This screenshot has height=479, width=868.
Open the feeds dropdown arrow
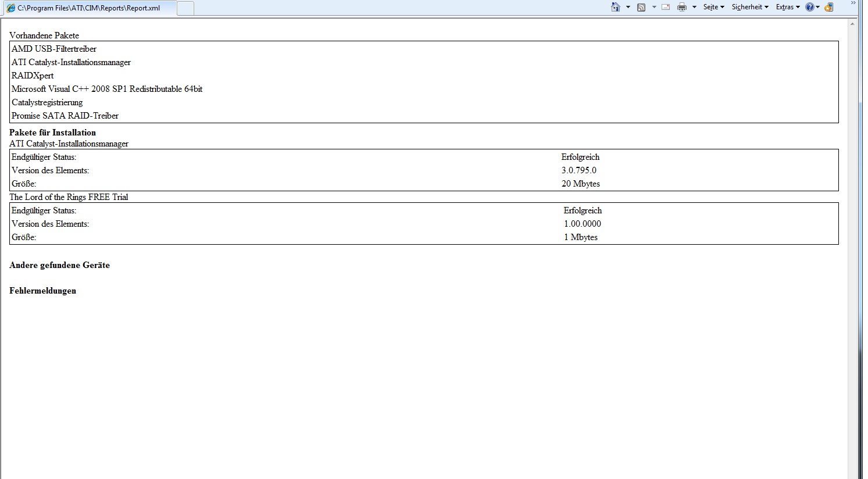[654, 7]
